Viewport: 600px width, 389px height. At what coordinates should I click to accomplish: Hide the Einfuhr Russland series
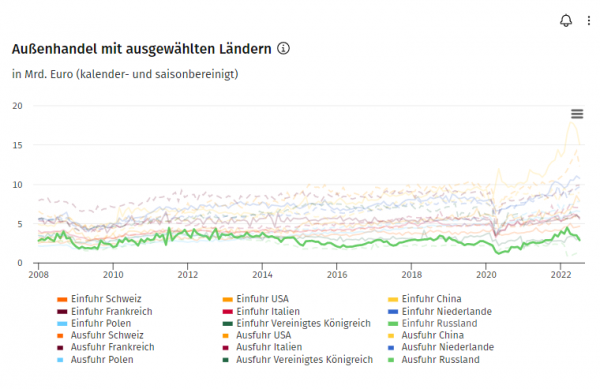[x=432, y=323]
